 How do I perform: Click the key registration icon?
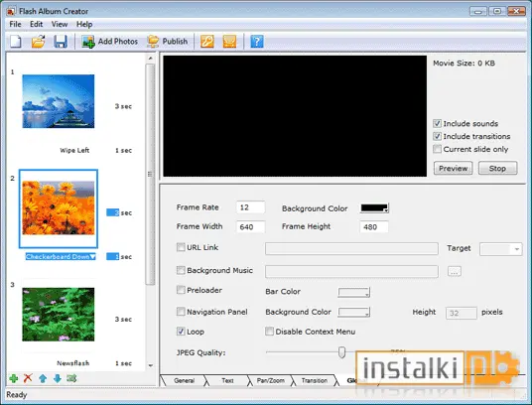point(207,42)
